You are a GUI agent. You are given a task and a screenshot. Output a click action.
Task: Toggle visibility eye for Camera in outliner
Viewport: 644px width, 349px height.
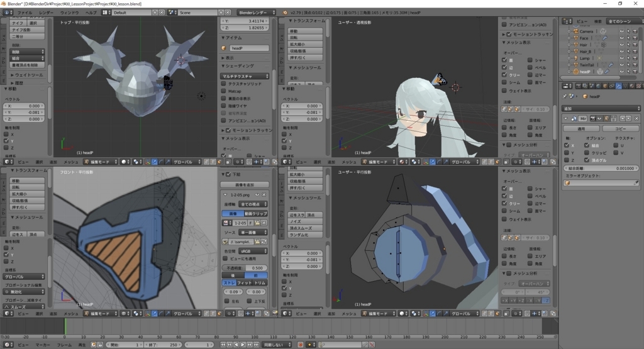(x=621, y=31)
